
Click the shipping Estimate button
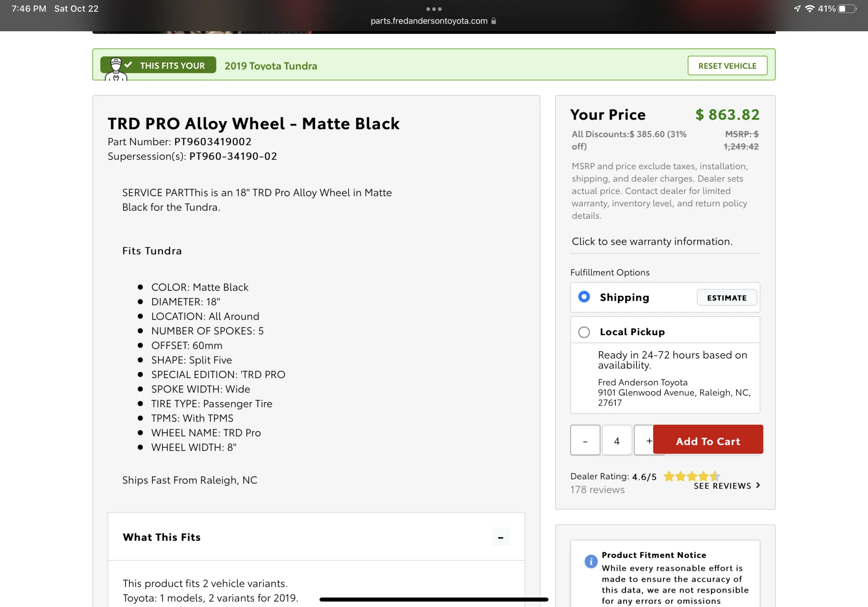coord(726,298)
